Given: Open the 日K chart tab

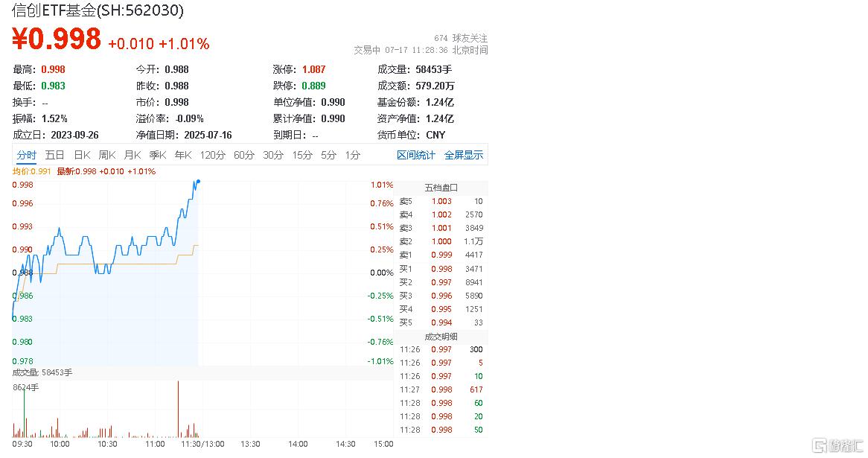Looking at the screenshot, I should click(x=82, y=155).
